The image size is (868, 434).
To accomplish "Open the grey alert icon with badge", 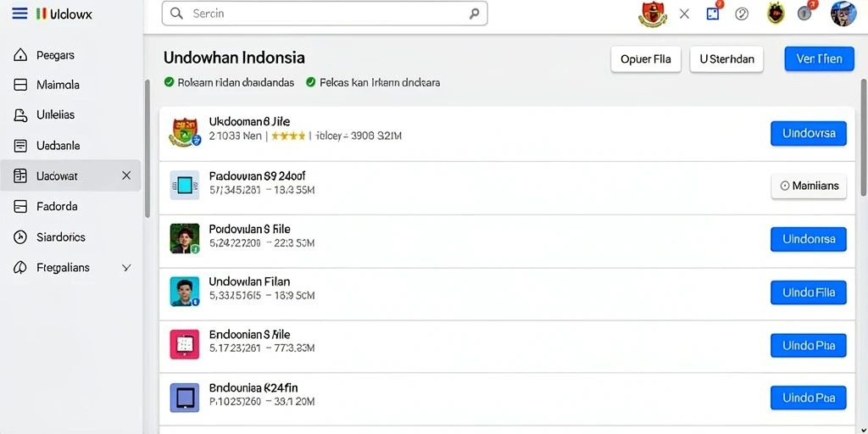I will coord(806,14).
